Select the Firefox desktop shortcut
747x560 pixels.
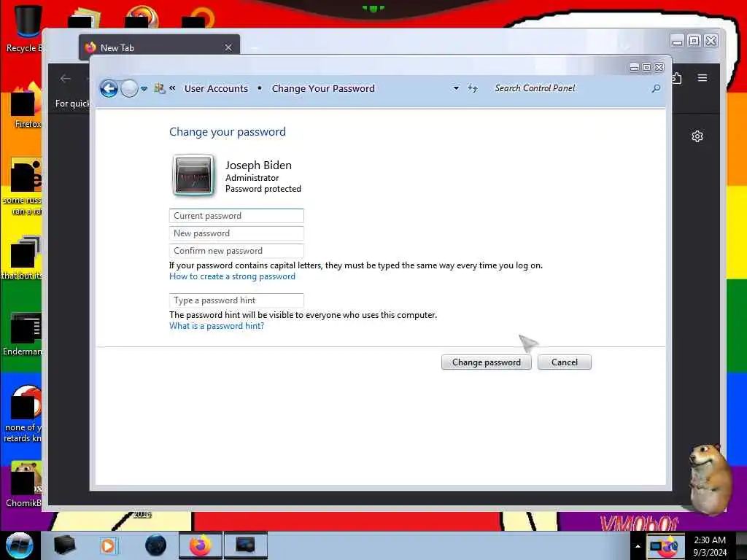(27, 106)
